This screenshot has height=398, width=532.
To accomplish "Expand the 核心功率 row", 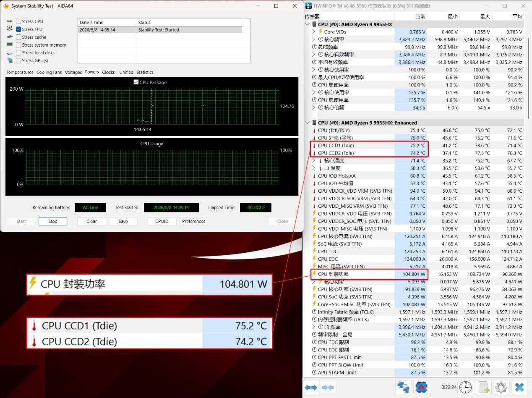I will click(x=314, y=282).
